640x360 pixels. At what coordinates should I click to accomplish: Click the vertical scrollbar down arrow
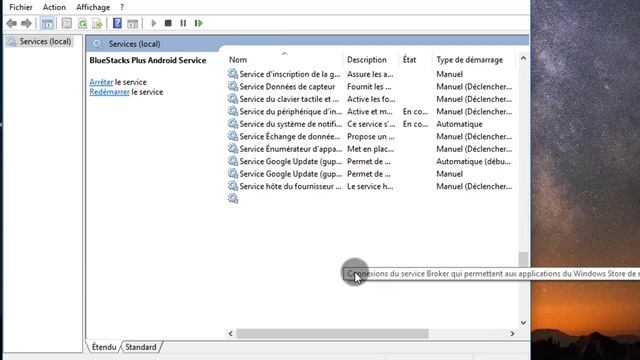[523, 323]
